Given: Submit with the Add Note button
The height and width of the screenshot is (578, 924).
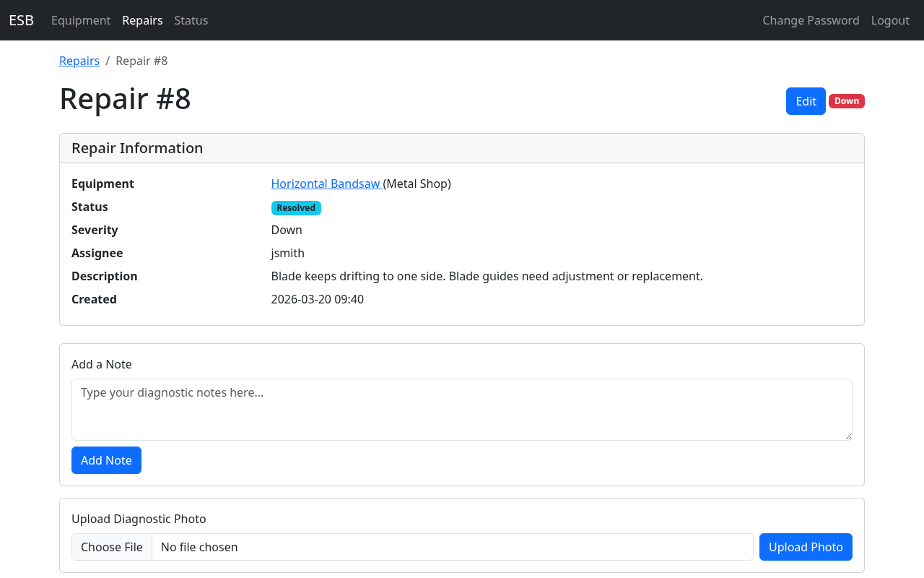Looking at the screenshot, I should [x=106, y=460].
